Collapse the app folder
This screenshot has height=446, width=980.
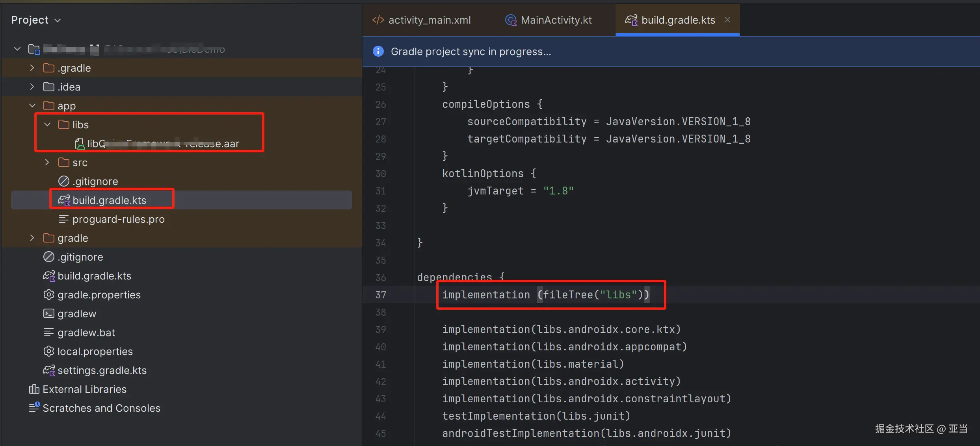[32, 105]
